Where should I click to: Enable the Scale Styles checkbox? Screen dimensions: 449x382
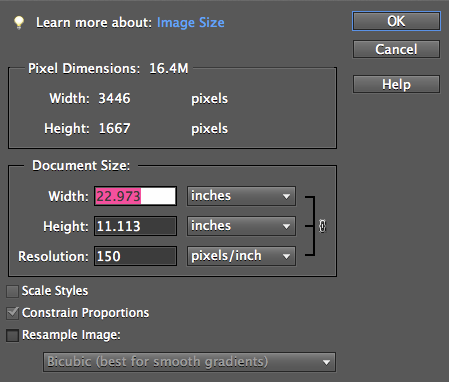pyautogui.click(x=12, y=291)
